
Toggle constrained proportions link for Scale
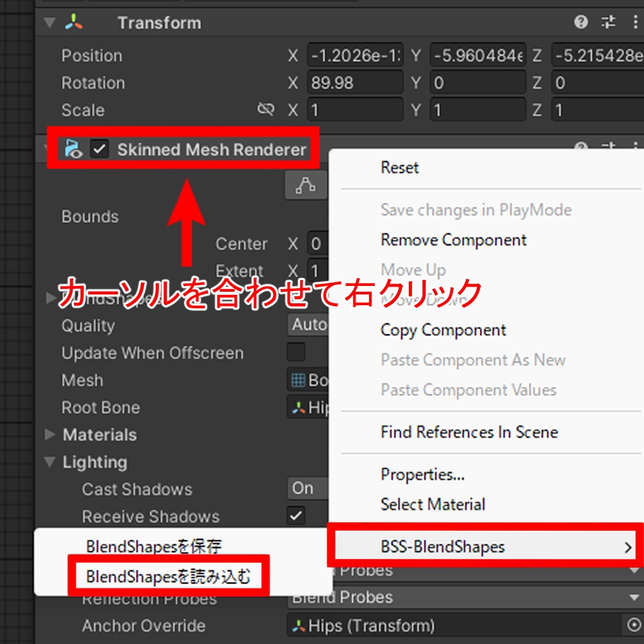(x=265, y=109)
